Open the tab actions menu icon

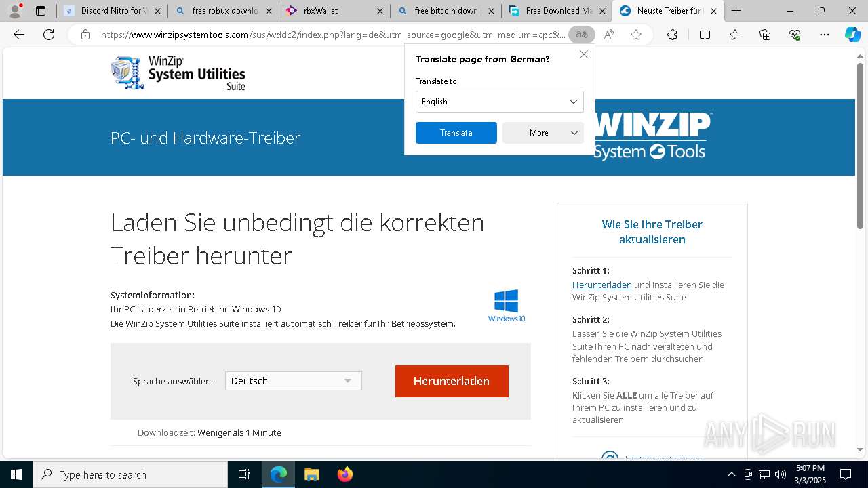[41, 11]
